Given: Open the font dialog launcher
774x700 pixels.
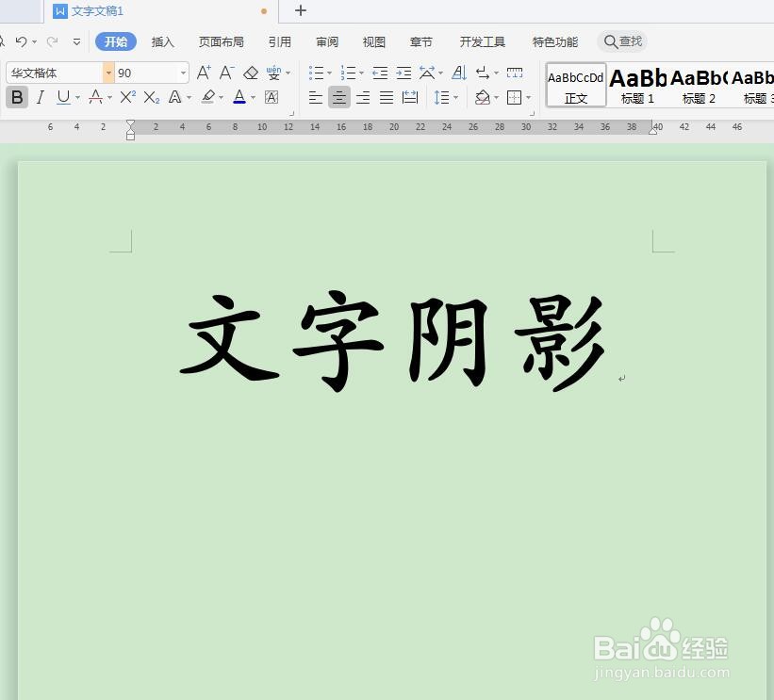Looking at the screenshot, I should tap(291, 113).
